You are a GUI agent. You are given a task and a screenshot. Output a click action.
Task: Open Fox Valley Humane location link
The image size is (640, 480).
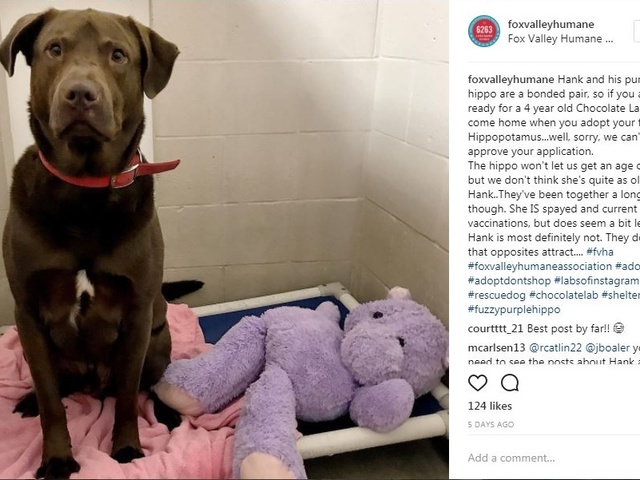[x=560, y=39]
